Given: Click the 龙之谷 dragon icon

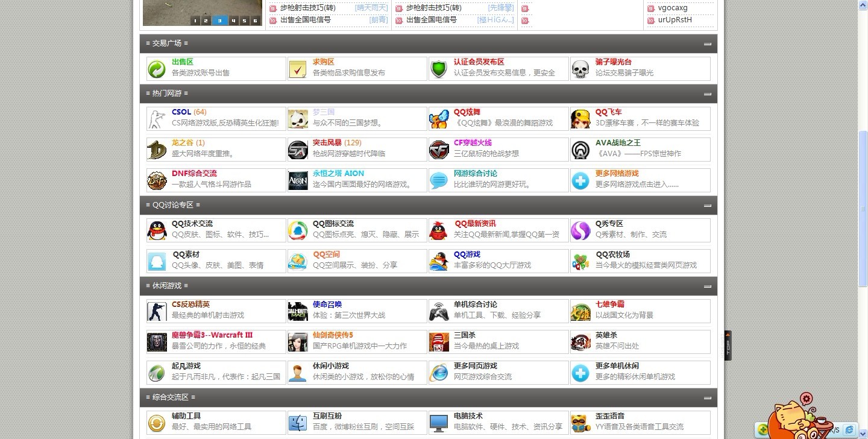Looking at the screenshot, I should [157, 150].
